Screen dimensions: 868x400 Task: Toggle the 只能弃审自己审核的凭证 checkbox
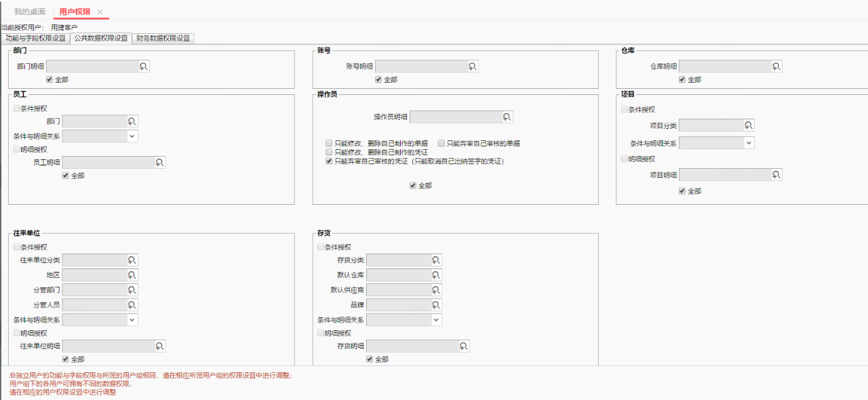[x=330, y=161]
